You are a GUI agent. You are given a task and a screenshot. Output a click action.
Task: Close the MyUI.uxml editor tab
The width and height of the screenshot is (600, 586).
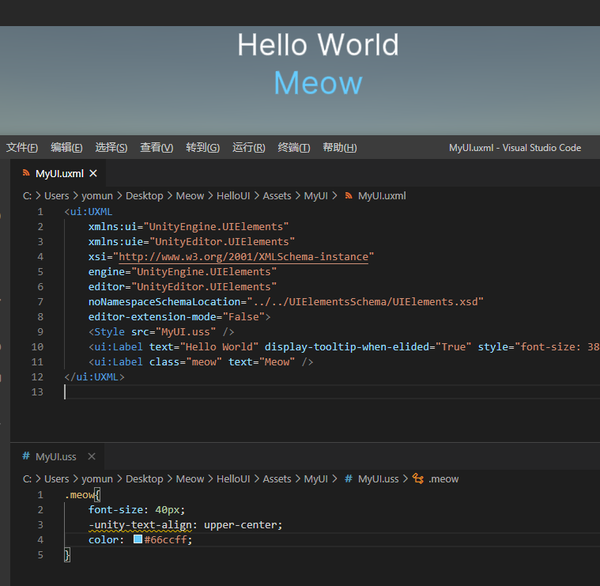[93, 174]
